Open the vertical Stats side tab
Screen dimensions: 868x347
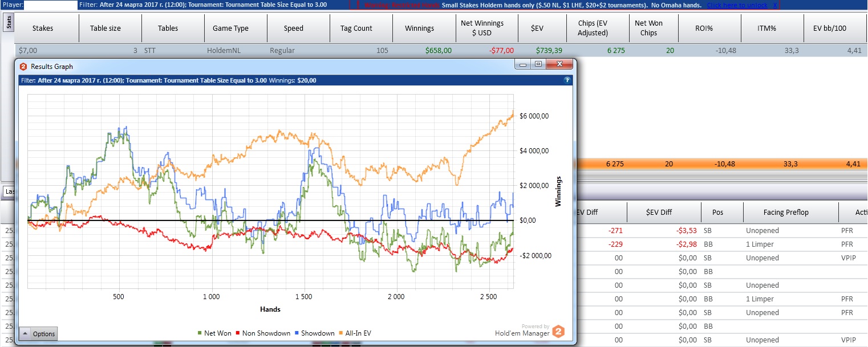(x=8, y=22)
